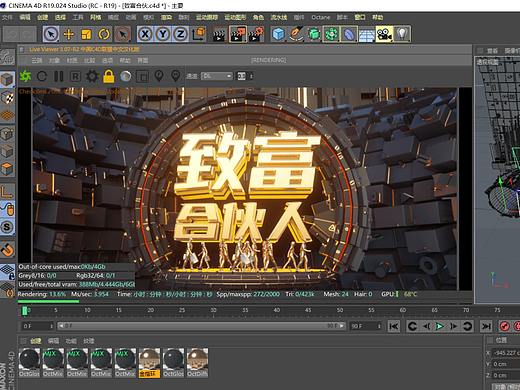Toggle the Enable Axis L icon
The height and width of the screenshot is (390, 520).
coord(7,192)
